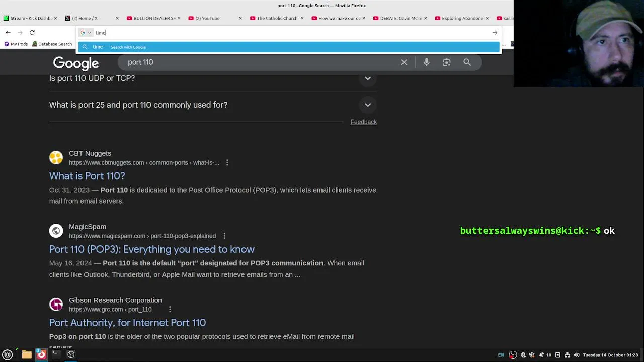Click the Gibson Research Corporation favicon

(56, 304)
